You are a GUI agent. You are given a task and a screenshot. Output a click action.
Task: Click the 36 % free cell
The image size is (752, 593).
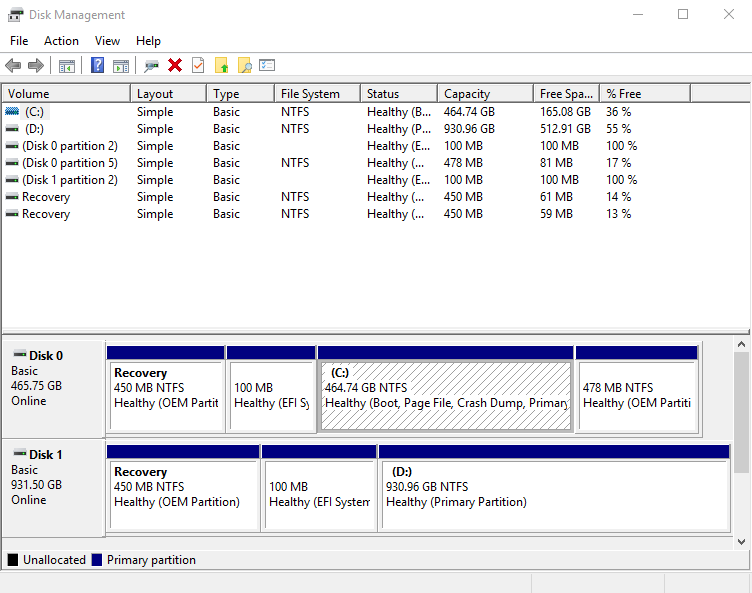tap(619, 112)
